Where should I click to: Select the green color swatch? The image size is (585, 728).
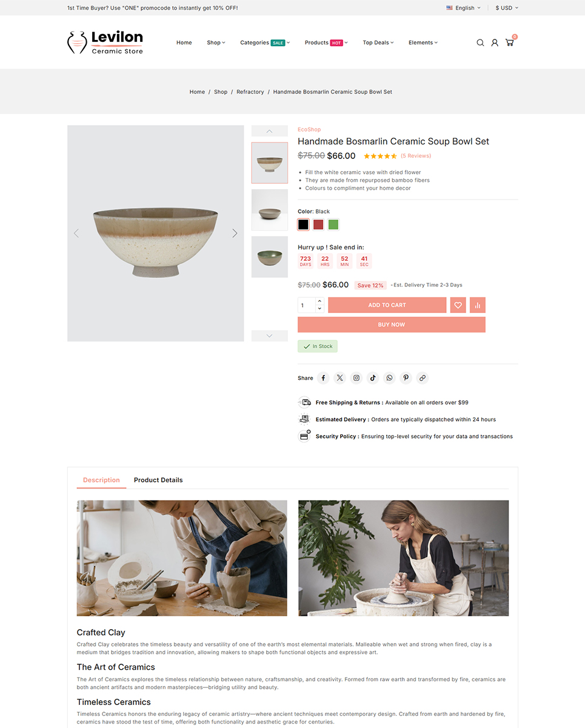click(333, 224)
